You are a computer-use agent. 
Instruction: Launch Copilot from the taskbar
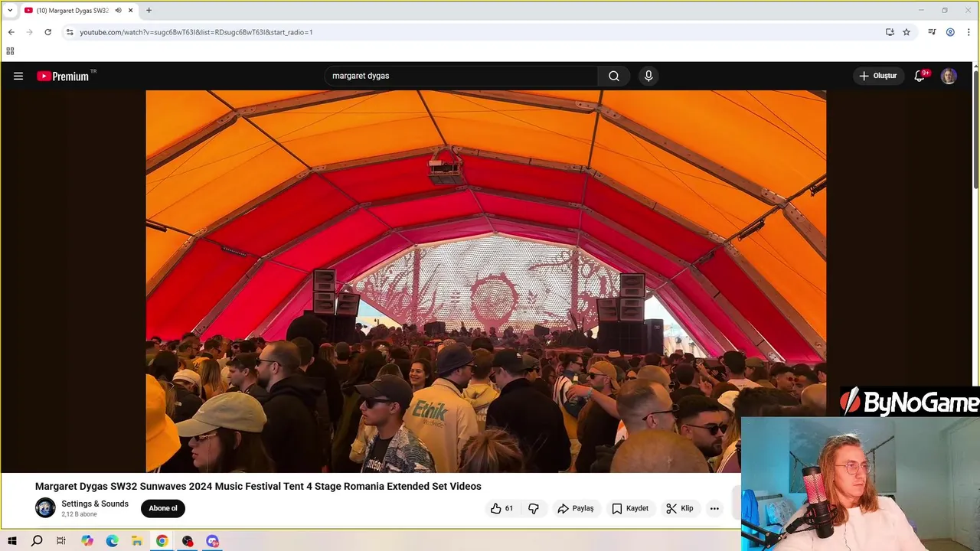87,541
